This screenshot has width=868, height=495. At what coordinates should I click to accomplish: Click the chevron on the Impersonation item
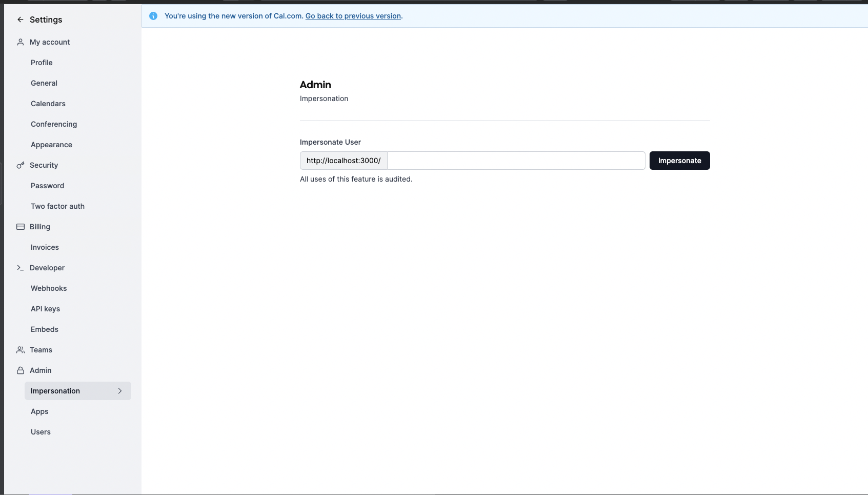(120, 391)
